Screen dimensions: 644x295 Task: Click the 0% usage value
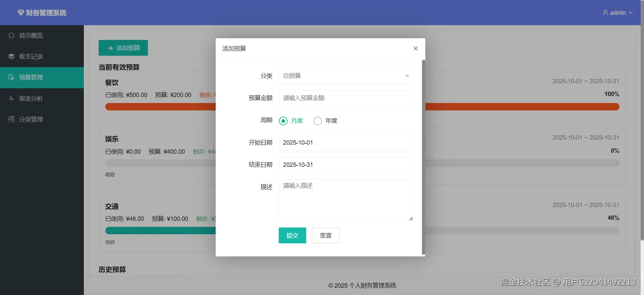[615, 151]
